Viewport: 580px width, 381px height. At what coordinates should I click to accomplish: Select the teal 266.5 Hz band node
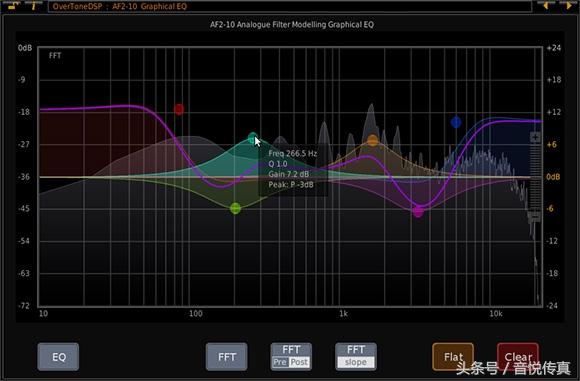coord(253,138)
